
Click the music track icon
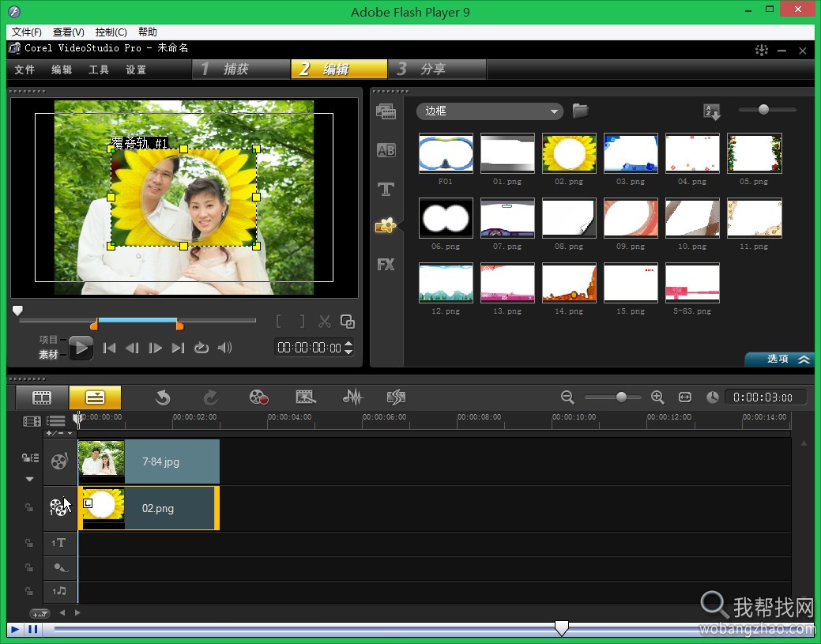point(59,591)
